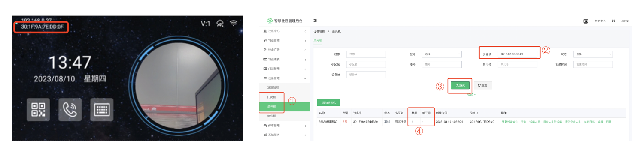Click 编辑 edit action link

pos(600,122)
